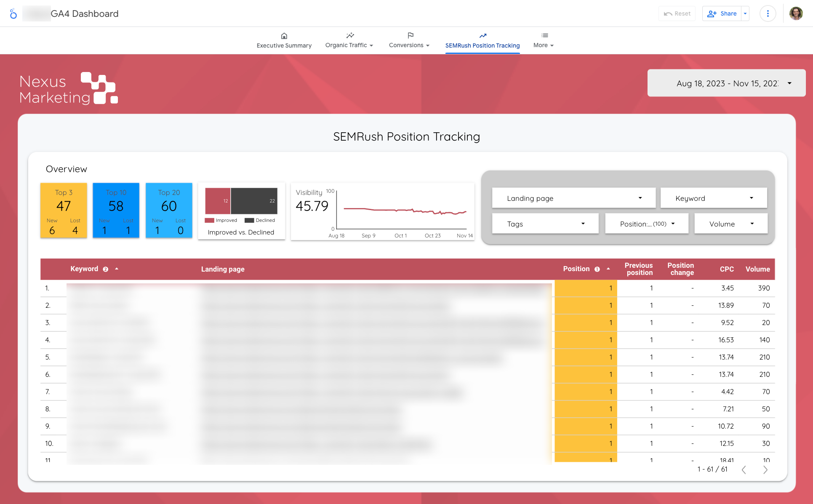Viewport: 813px width, 504px height.
Task: Open the Organic Traffic menu
Action: coord(349,40)
